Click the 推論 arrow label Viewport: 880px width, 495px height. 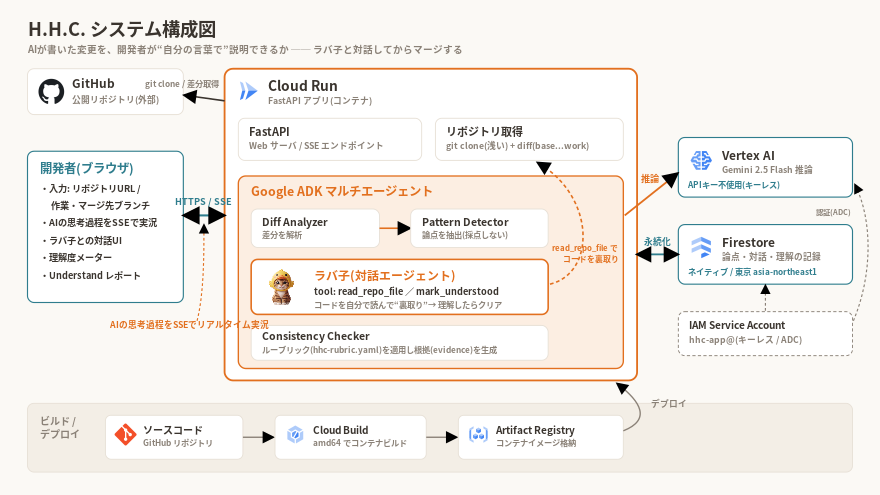click(650, 178)
